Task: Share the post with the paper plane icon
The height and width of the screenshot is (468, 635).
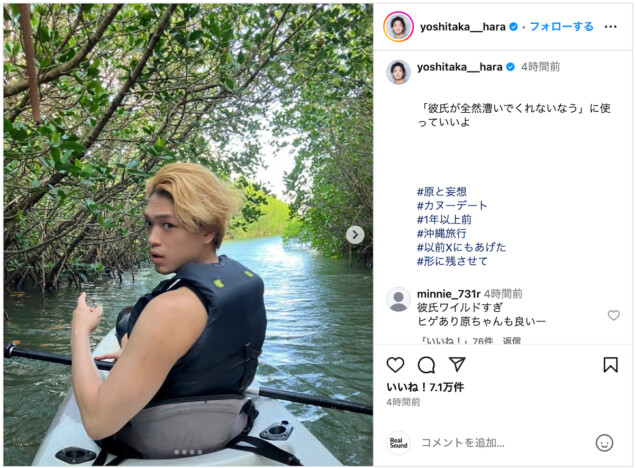Action: 457,364
